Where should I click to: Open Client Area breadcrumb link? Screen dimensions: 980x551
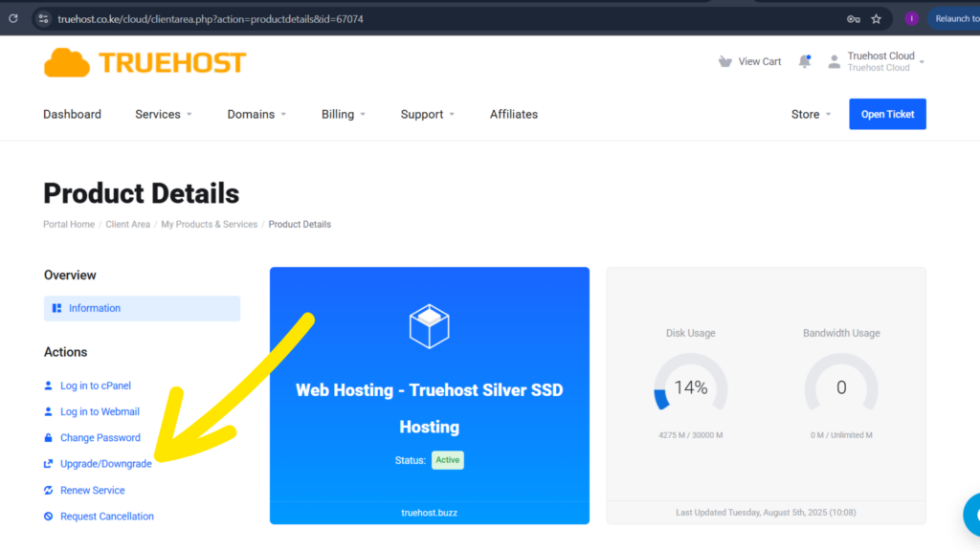127,224
